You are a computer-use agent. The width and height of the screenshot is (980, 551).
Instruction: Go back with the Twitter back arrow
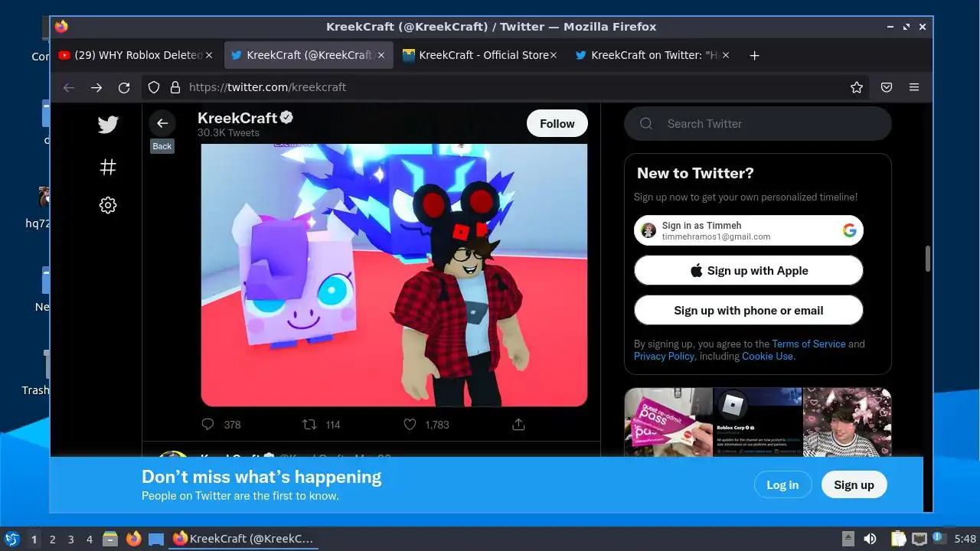(x=162, y=123)
